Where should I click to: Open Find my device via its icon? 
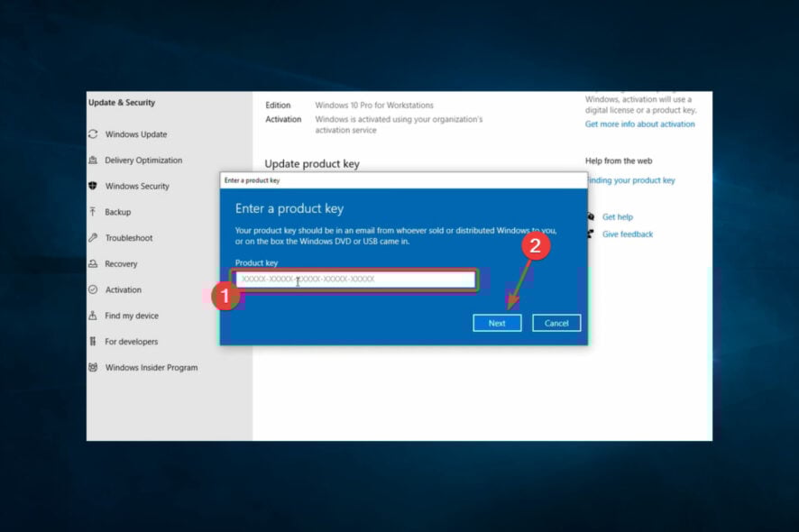click(x=93, y=316)
